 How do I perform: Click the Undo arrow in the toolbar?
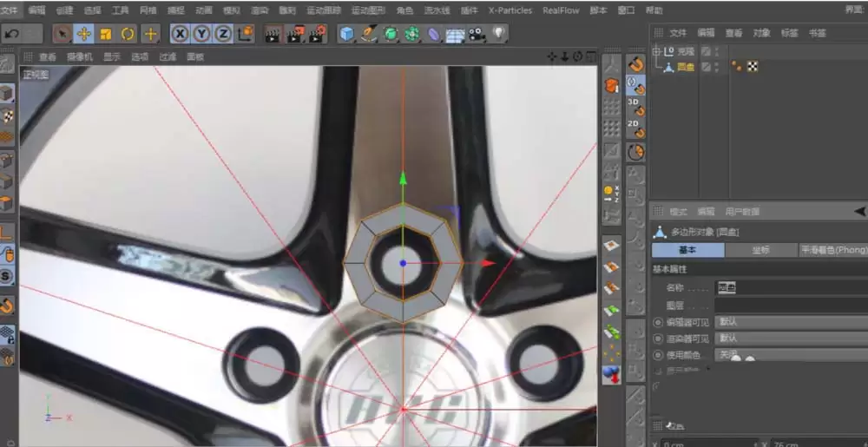tap(12, 34)
